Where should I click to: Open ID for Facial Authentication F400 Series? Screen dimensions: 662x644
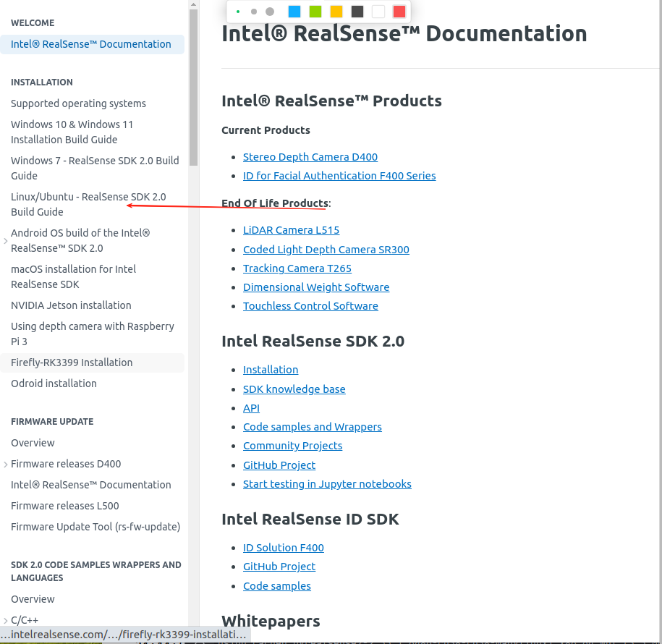pos(339,176)
